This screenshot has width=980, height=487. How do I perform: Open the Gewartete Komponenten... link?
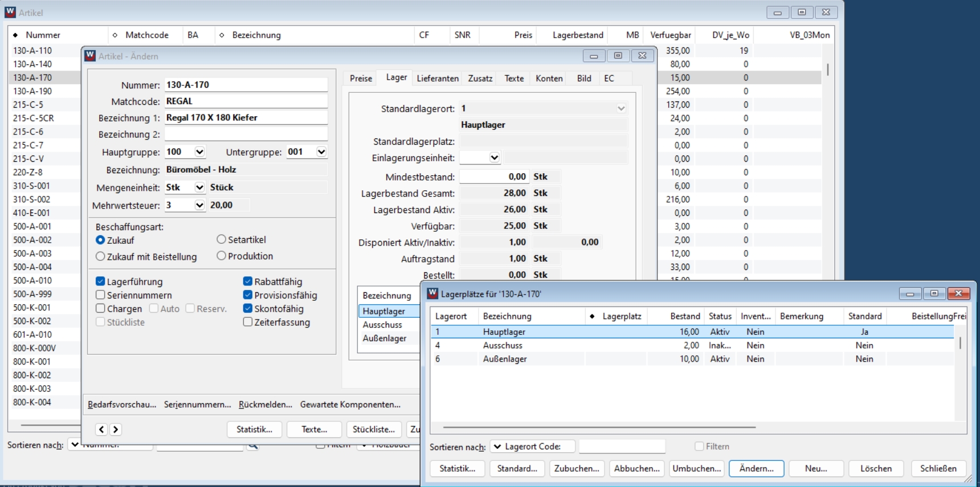pos(350,404)
